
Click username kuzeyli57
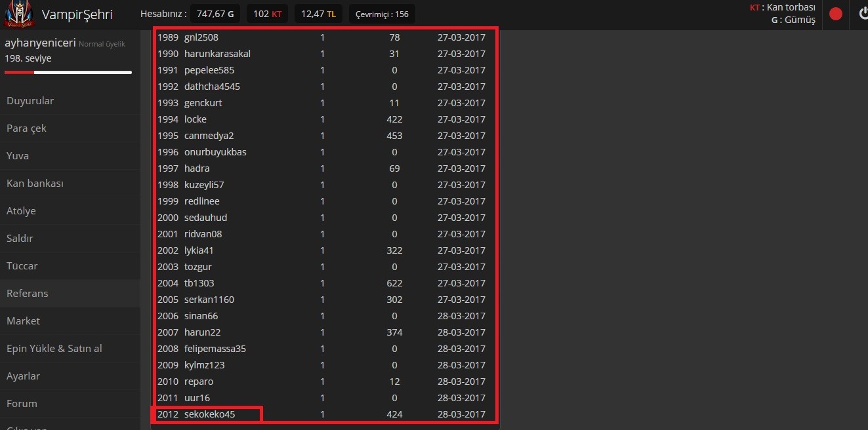[204, 185]
